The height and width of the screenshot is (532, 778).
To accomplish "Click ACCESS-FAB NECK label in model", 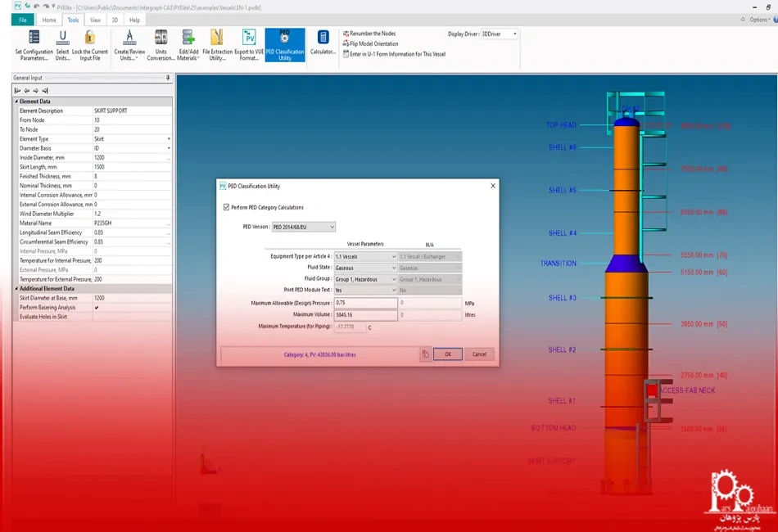I will point(687,390).
